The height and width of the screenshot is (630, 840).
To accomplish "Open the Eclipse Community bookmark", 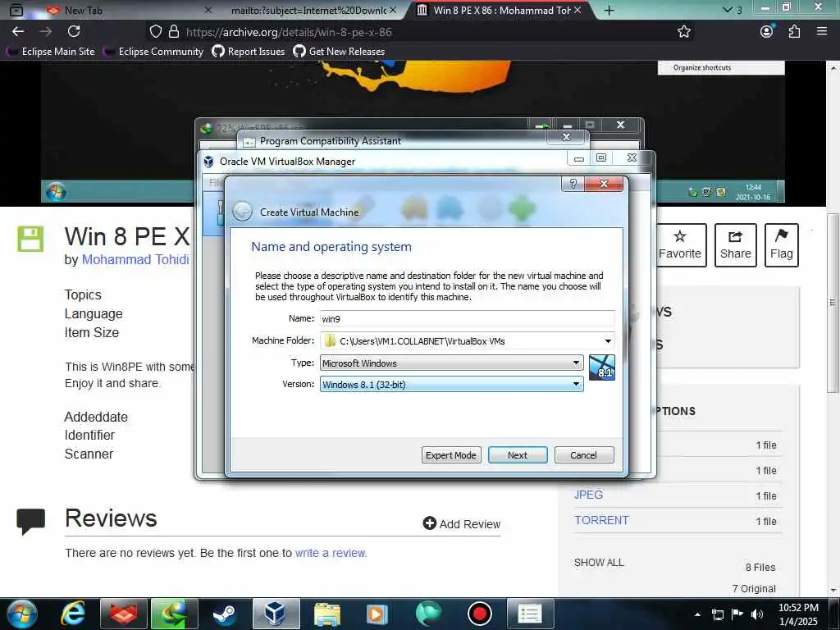I will tap(153, 52).
